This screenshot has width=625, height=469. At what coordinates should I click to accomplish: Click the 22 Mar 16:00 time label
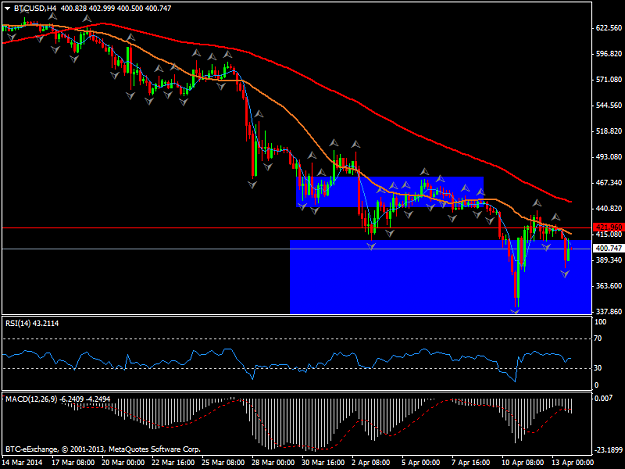pos(173,462)
